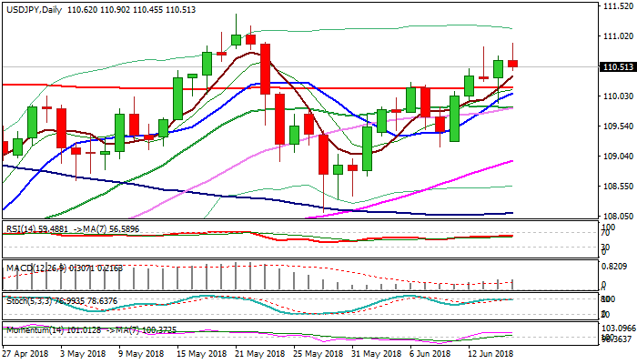637x364 pixels.
Task: Click the RSI(14) indicator label
Action: pos(20,229)
